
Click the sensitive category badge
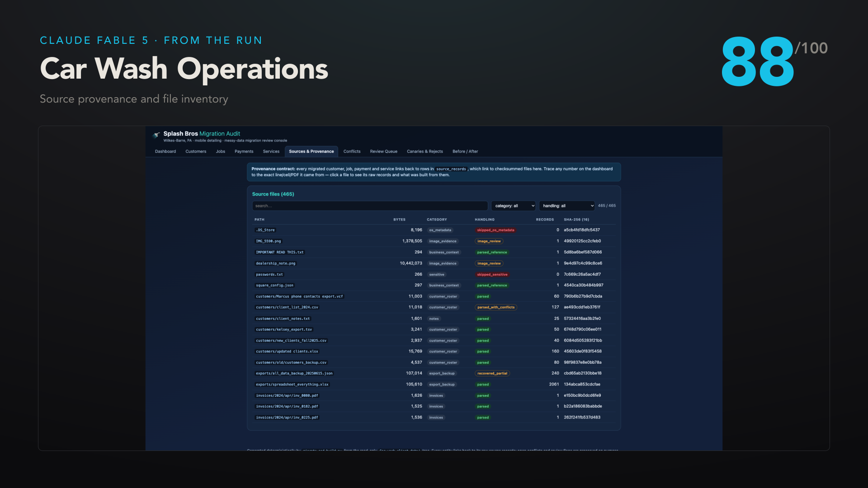pyautogui.click(x=437, y=274)
